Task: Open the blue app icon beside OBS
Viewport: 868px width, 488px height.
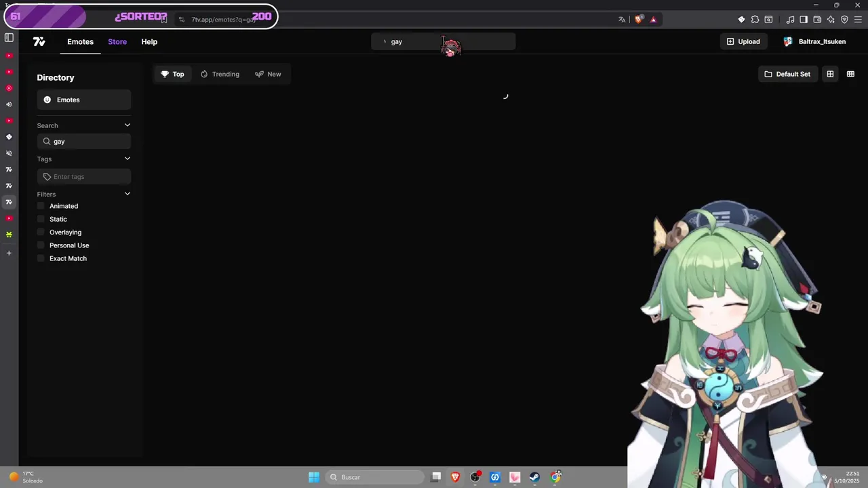Action: click(x=495, y=477)
